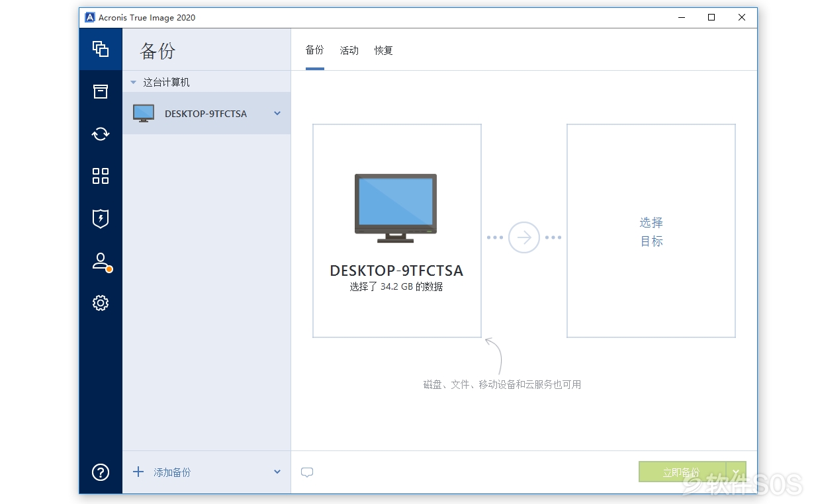
Task: Minimize the Acronis True Image window
Action: (x=681, y=17)
